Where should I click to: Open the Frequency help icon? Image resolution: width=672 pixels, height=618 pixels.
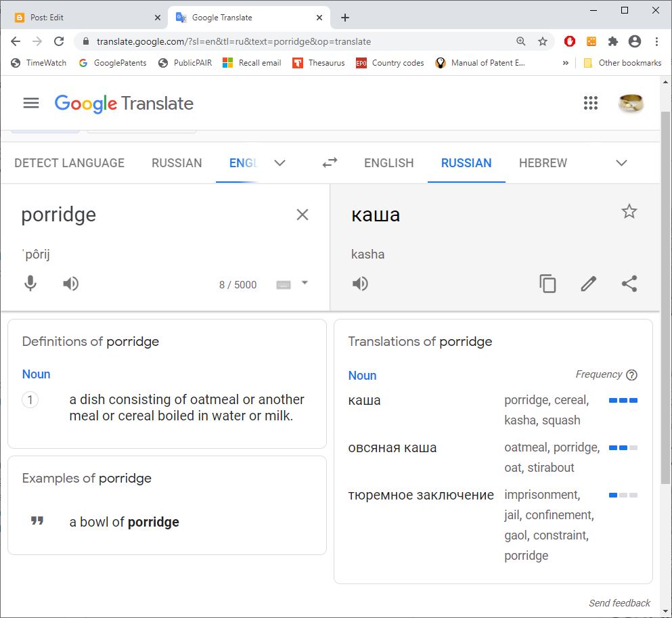(631, 375)
